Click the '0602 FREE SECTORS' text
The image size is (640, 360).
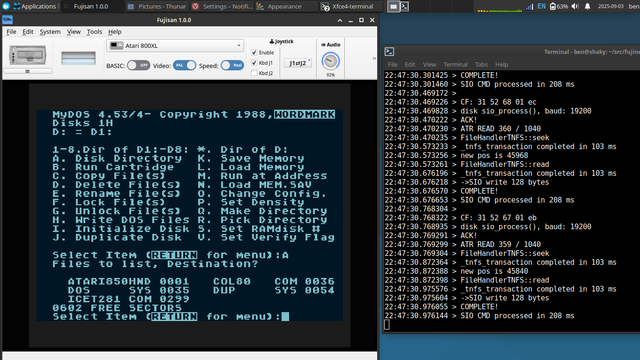tap(117, 308)
